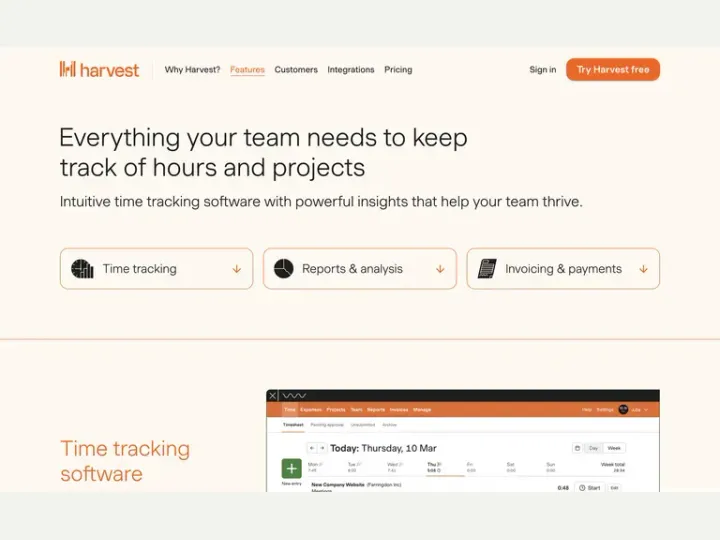Open the Integrations menu item
720x540 pixels.
[x=351, y=69]
